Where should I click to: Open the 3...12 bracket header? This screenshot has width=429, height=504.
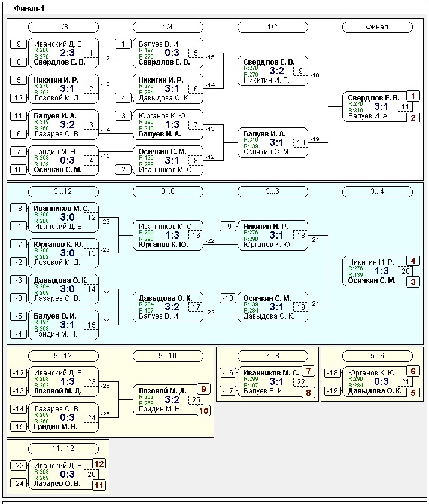pyautogui.click(x=63, y=191)
